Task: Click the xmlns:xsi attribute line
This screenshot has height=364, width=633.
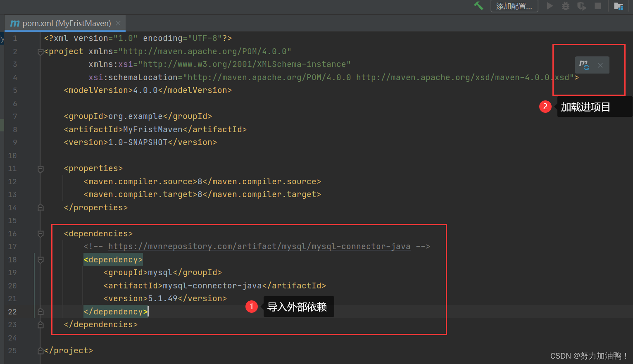Action: pos(219,64)
